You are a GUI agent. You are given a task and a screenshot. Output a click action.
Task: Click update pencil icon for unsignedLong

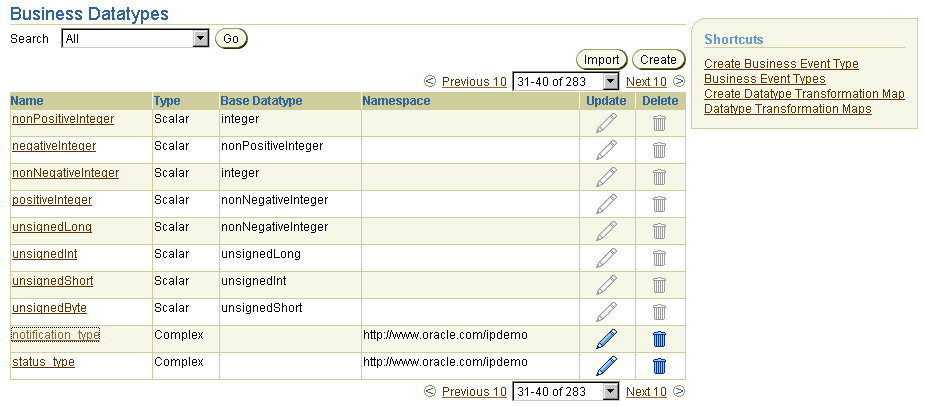pyautogui.click(x=606, y=231)
